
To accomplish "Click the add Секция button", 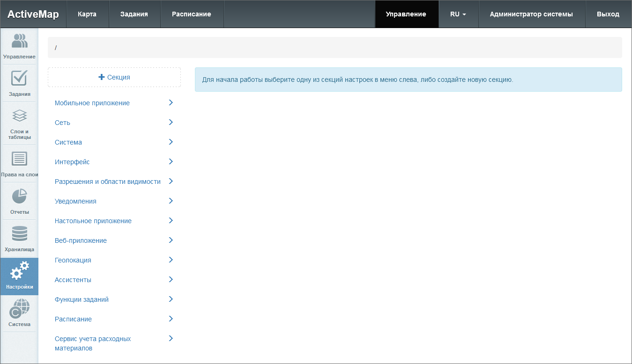I will tap(114, 77).
